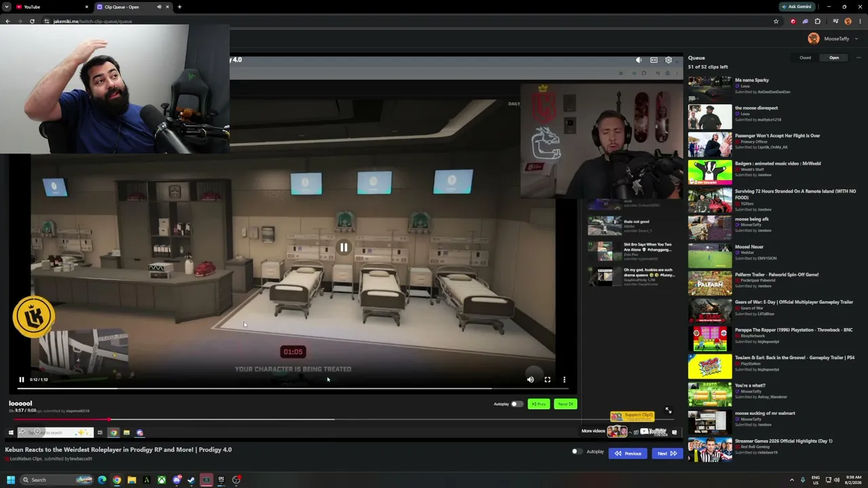Open File Explorer from the taskbar
The width and height of the screenshot is (868, 488).
132,480
